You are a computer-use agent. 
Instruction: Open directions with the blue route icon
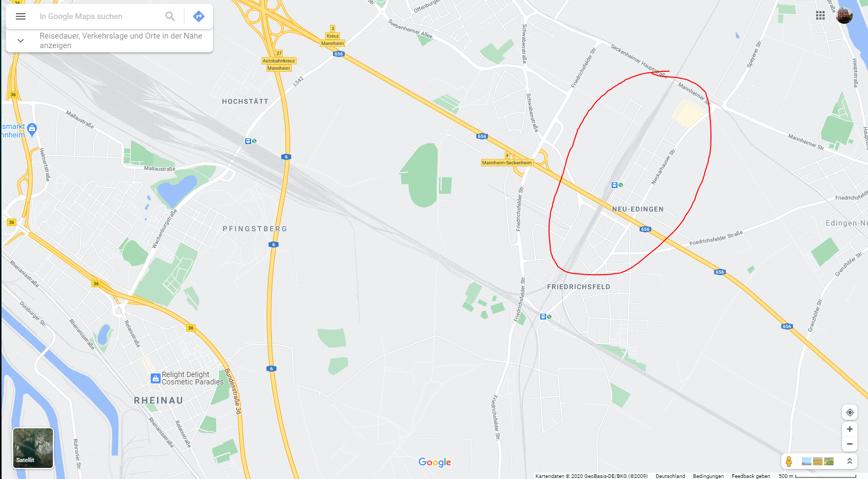click(199, 16)
